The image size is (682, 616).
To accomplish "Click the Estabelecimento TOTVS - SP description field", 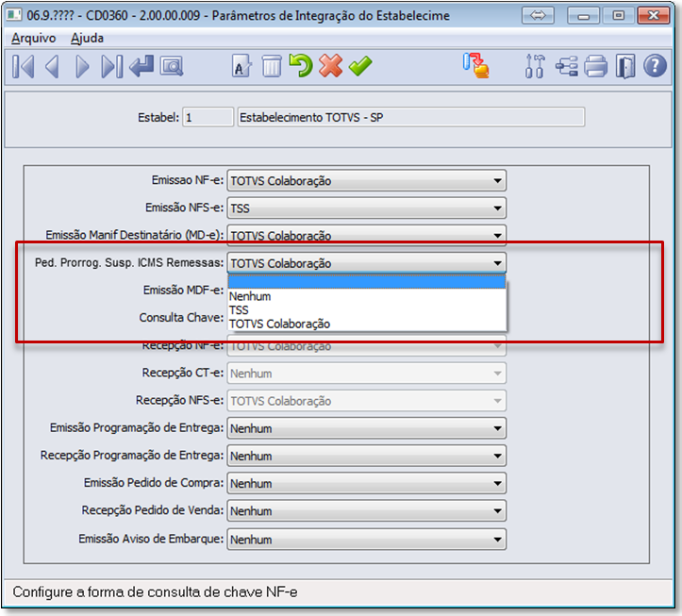I will click(410, 118).
